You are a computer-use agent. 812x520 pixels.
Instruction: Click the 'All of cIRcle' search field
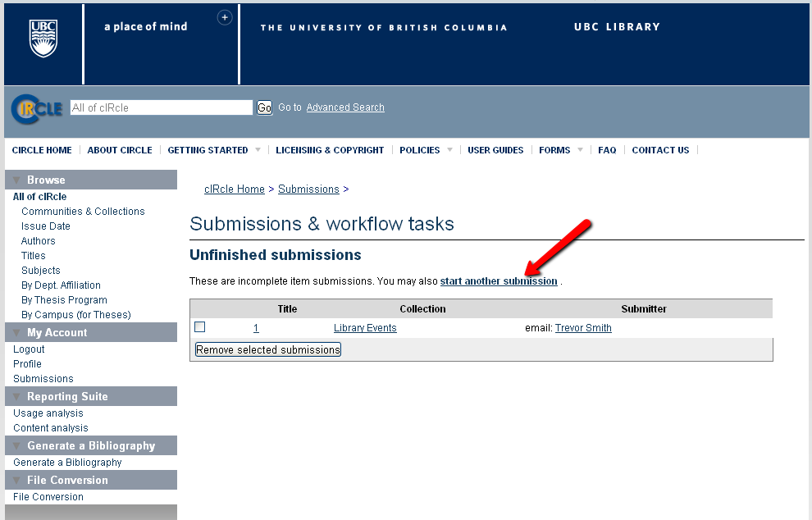coord(162,107)
